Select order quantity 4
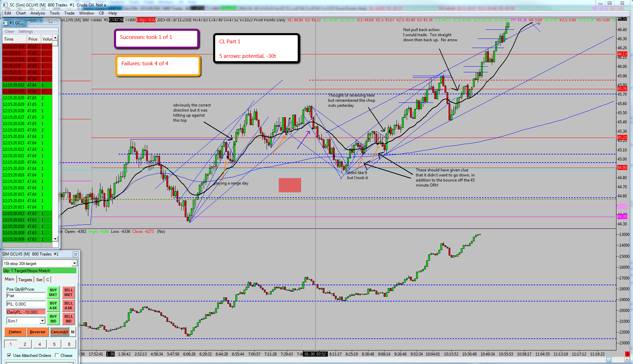633x364 pixels. tap(40, 344)
